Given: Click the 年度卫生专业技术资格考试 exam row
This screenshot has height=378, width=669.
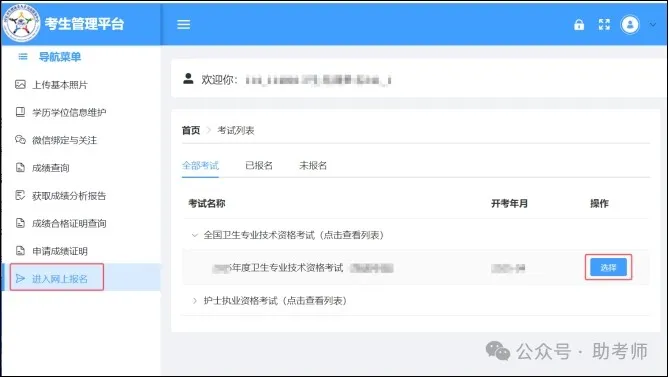Looking at the screenshot, I should (x=416, y=268).
